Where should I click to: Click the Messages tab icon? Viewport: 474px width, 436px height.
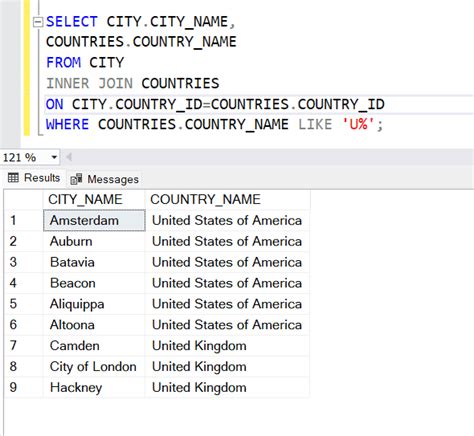(76, 179)
